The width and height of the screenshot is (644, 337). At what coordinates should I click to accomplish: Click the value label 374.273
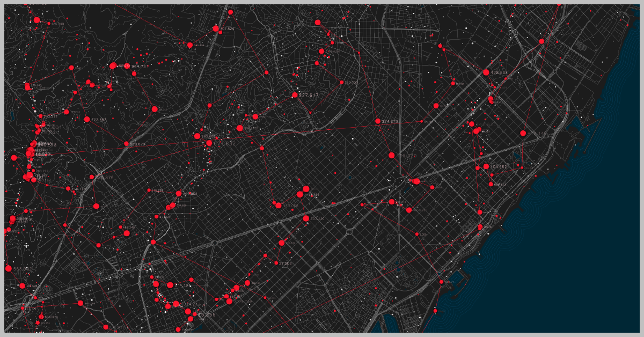coord(390,121)
